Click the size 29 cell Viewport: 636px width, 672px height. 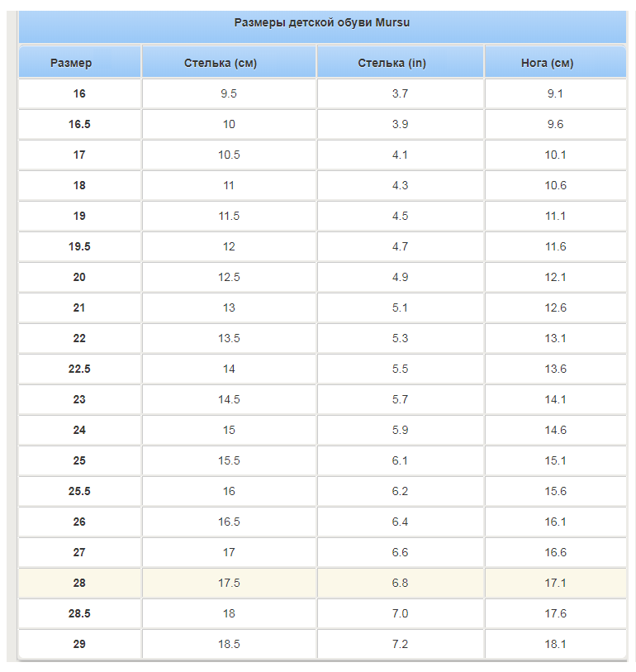[x=79, y=644]
